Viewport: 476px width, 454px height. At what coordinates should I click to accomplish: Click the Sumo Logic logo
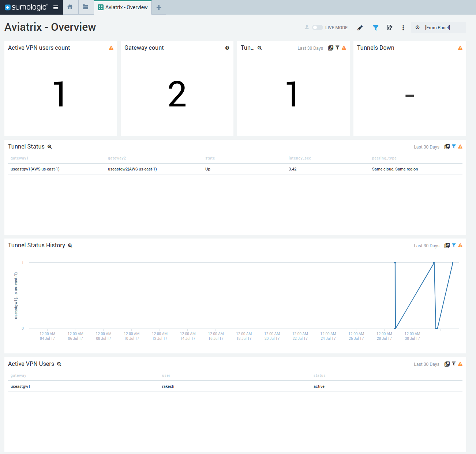coord(26,7)
